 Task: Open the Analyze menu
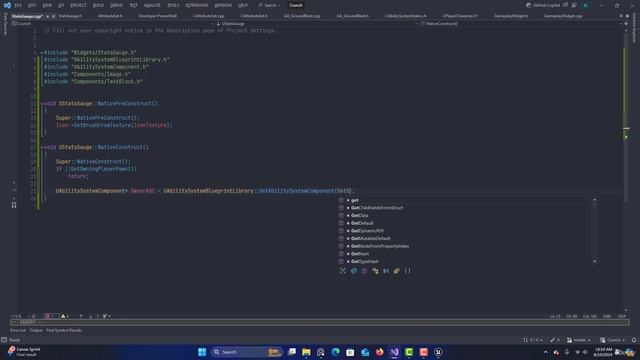point(152,5)
